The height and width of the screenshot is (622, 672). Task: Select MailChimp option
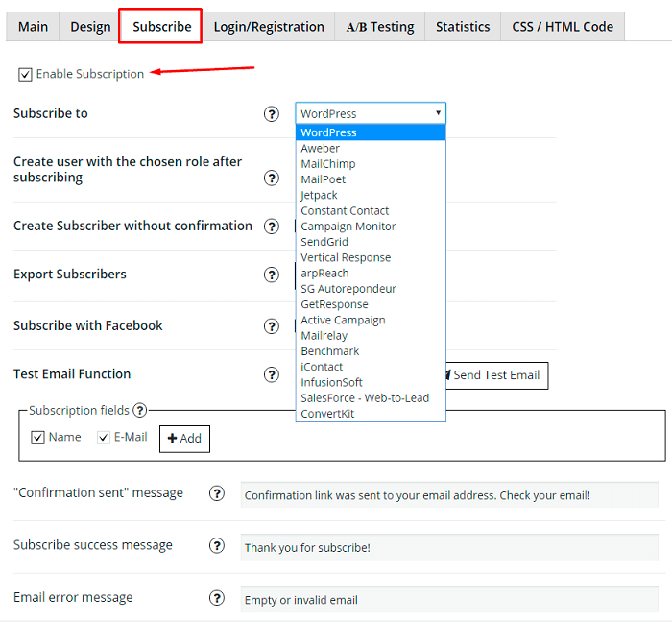pos(371,163)
